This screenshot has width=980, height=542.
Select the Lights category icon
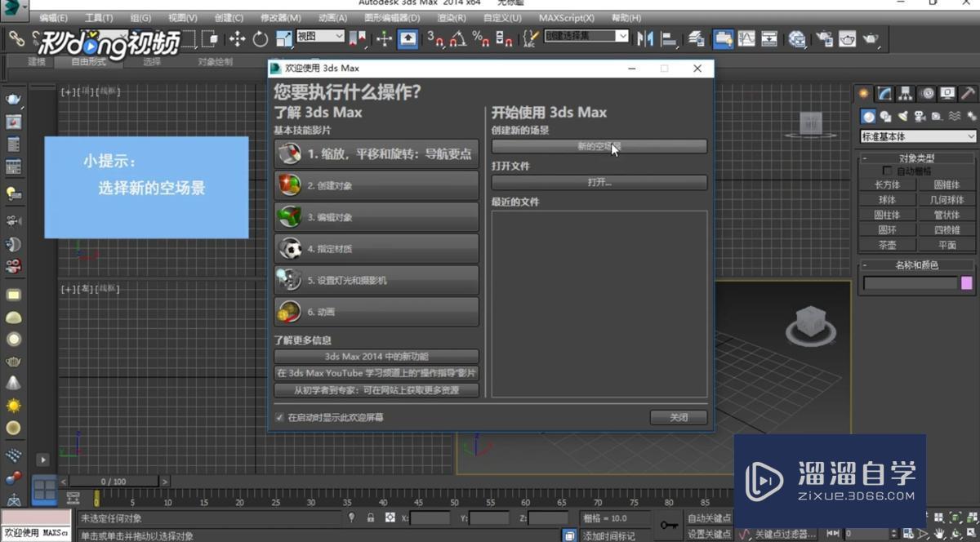coord(902,117)
